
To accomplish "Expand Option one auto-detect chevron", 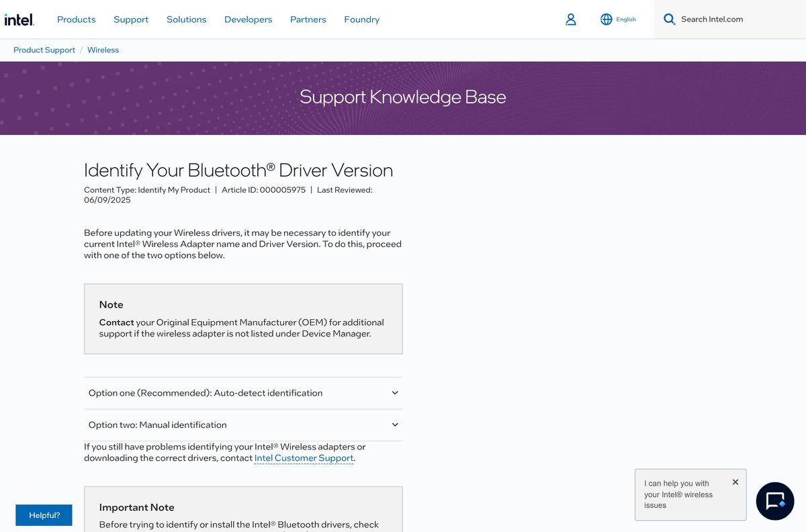I will coord(395,393).
